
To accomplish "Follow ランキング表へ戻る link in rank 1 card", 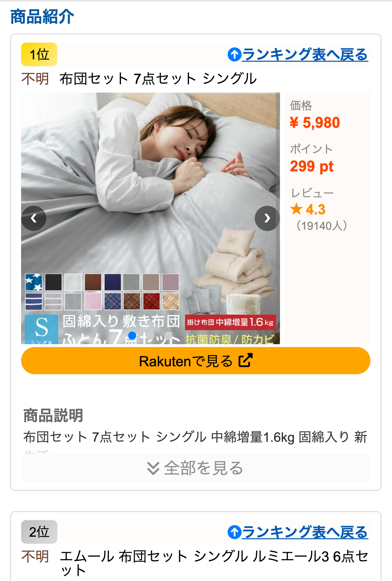I will coord(305,55).
